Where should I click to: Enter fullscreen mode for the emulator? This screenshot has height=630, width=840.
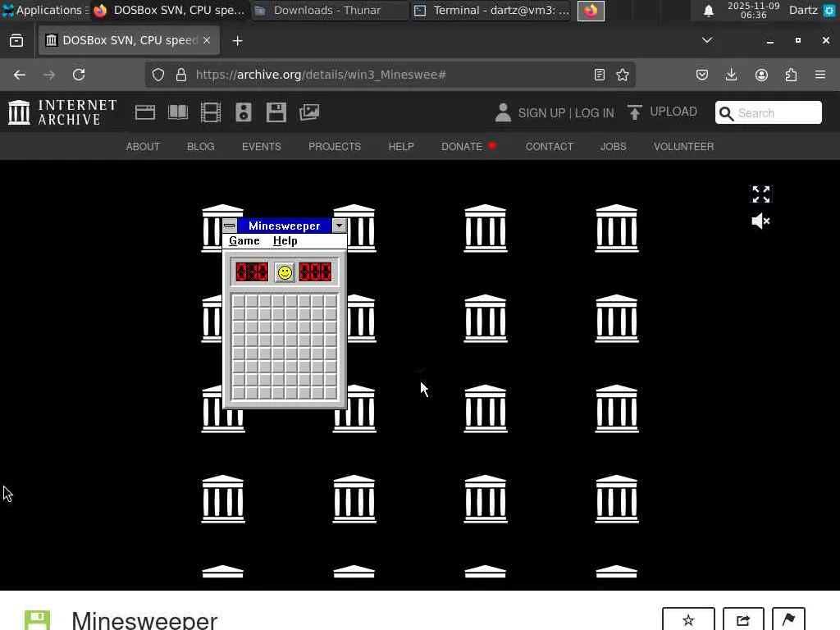click(x=760, y=194)
